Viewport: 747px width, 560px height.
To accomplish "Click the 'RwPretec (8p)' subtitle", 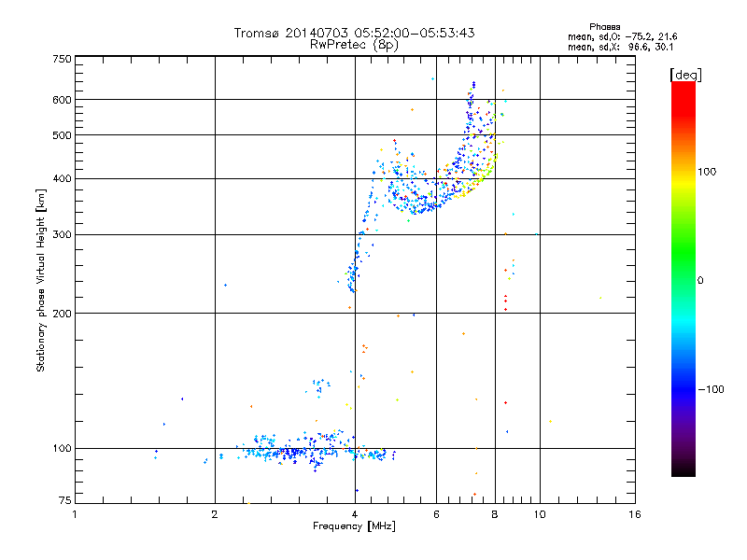I will [354, 45].
